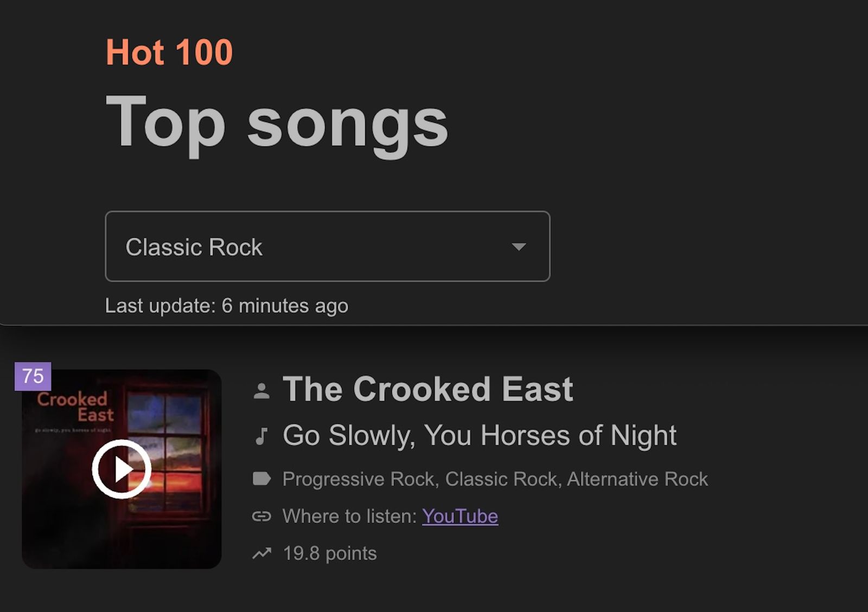
Task: Click the dropdown arrow in genre selector
Action: tap(519, 247)
